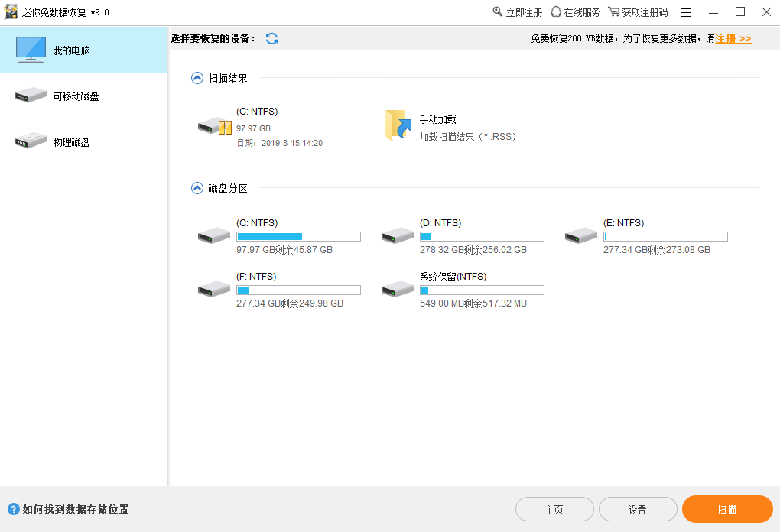This screenshot has height=532, width=780.
Task: Click the manual load folder icon
Action: click(398, 125)
